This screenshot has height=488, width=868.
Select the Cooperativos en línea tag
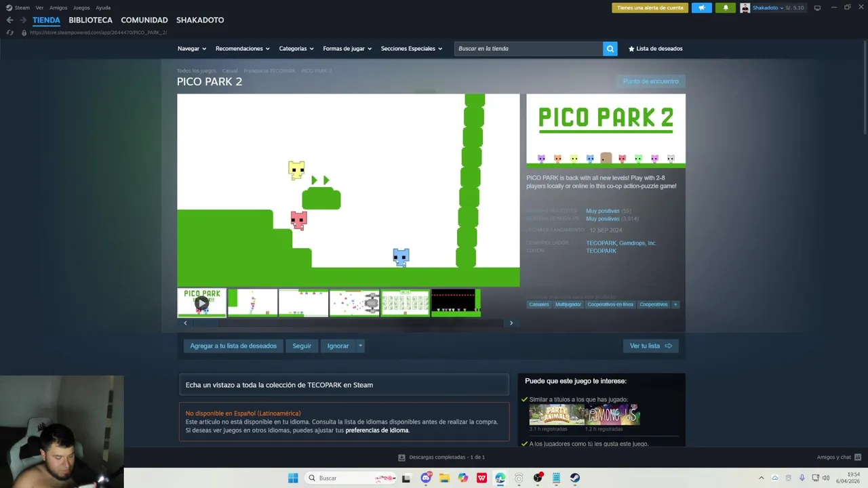(610, 304)
